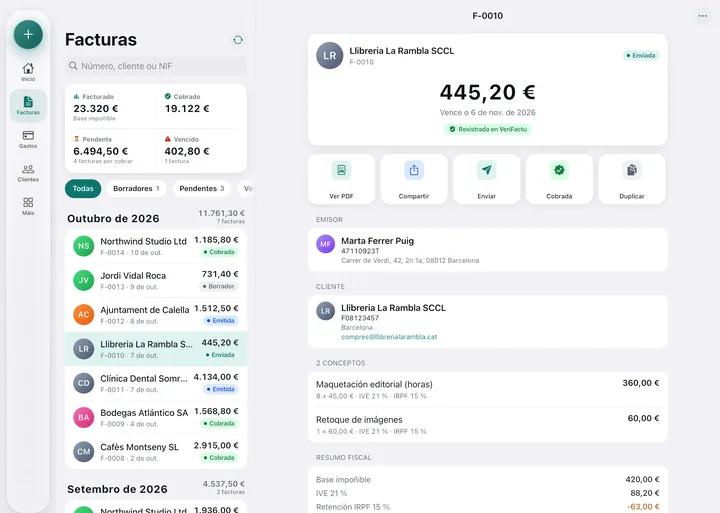720x513 pixels.
Task: Click the Retención IRPF 15 % row
Action: 488,507
